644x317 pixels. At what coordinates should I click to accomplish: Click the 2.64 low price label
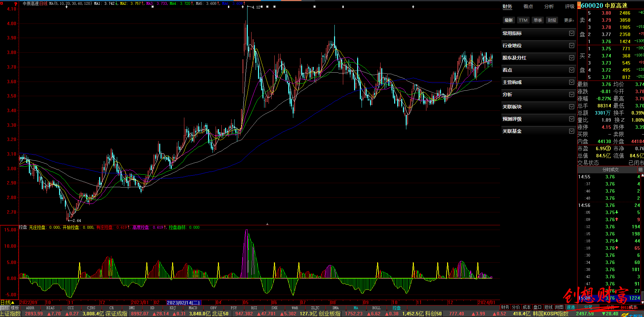click(77, 221)
